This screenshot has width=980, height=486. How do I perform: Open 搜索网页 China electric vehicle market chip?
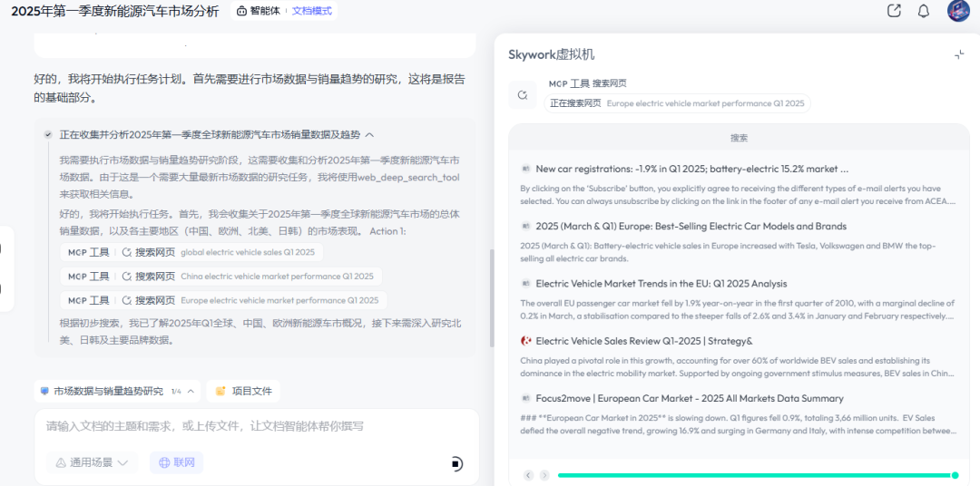(x=221, y=277)
